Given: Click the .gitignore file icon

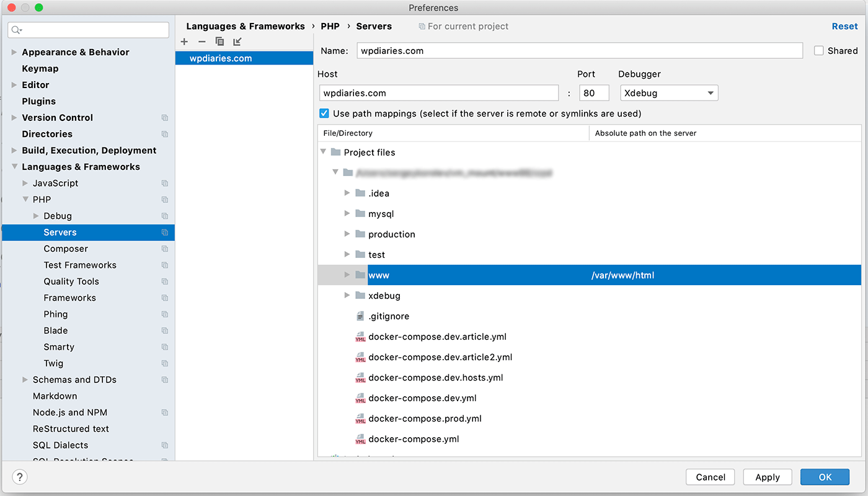Looking at the screenshot, I should coord(360,316).
